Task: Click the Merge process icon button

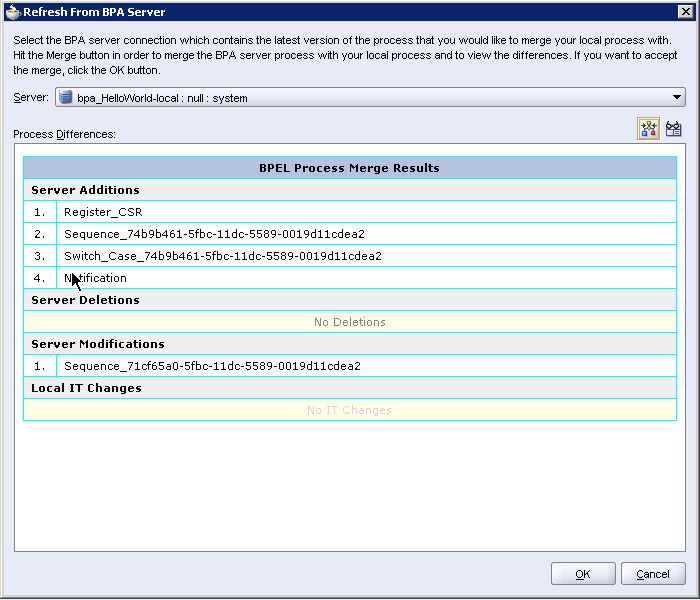Action: pos(649,129)
